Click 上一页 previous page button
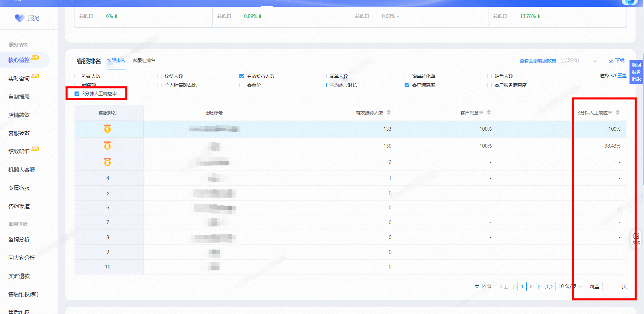Viewport: 644px width, 314px height. pos(508,287)
